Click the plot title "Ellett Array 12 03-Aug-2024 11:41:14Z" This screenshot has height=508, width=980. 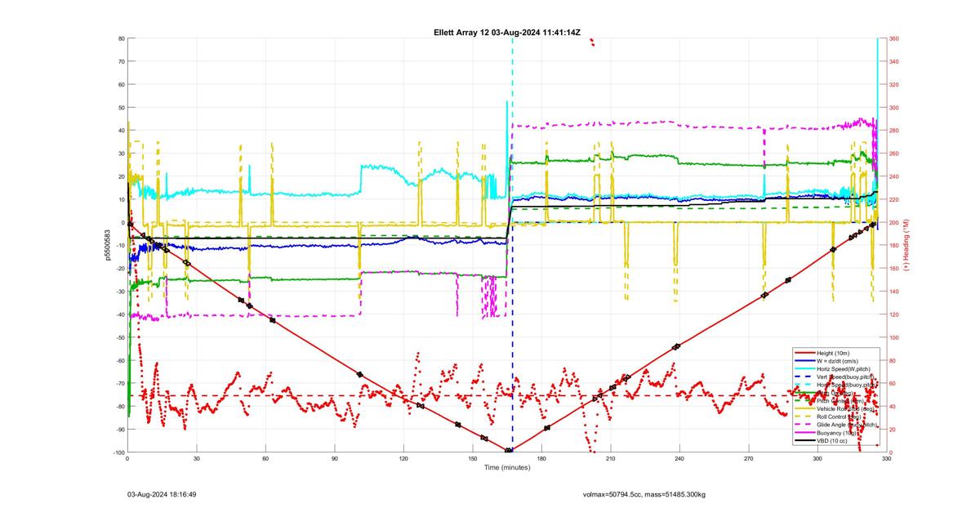[x=507, y=32]
